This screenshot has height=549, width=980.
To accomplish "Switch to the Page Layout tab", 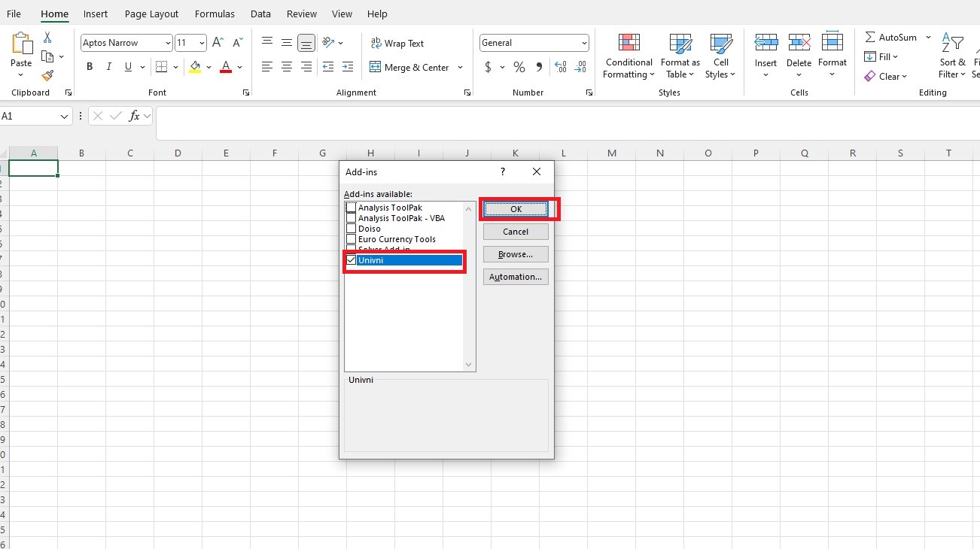I will tap(152, 14).
